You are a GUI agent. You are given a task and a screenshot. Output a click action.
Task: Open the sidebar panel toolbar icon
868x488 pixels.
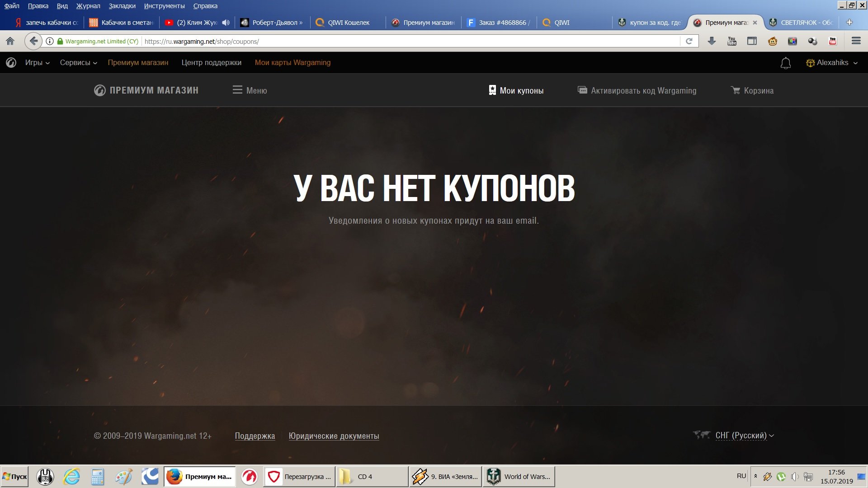[x=752, y=41]
